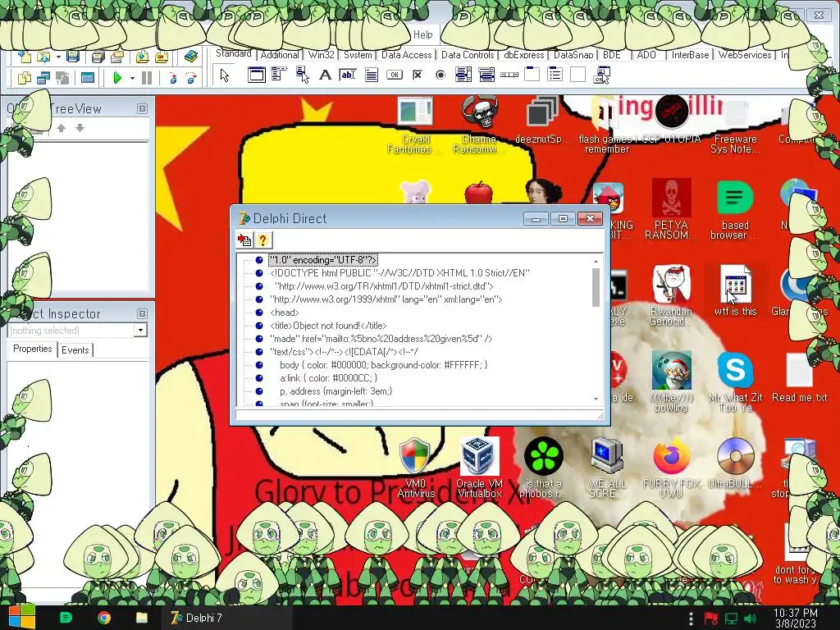Image resolution: width=840 pixels, height=630 pixels.
Task: Select the GroupBox component icon
Action: (x=532, y=75)
